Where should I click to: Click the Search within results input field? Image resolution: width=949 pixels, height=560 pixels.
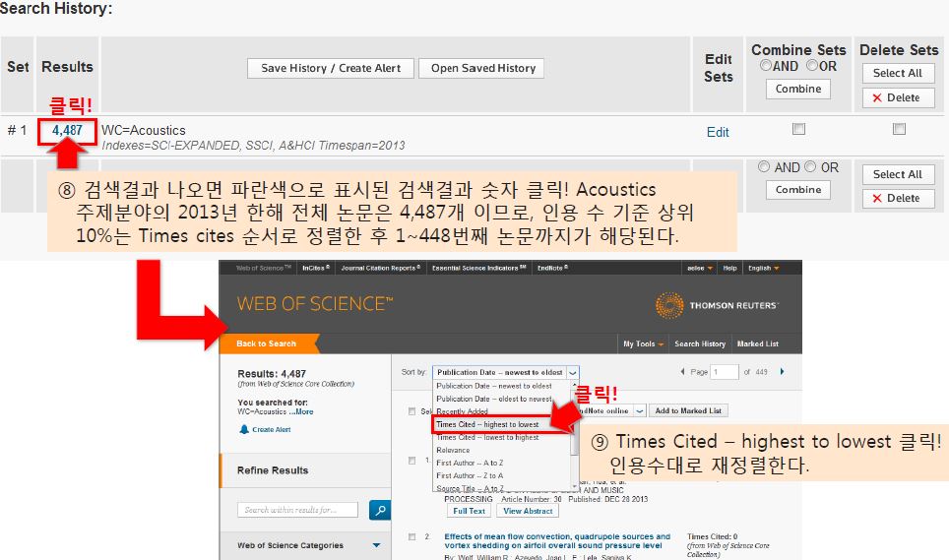[297, 510]
